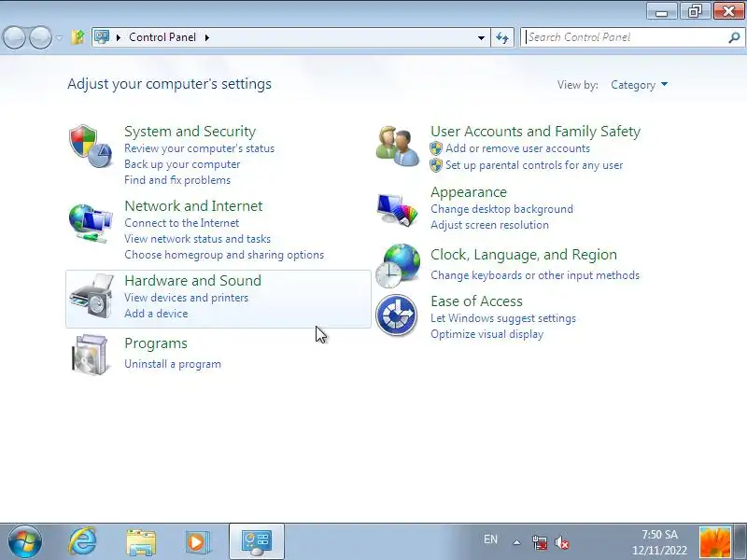
Task: Open System and Security heading
Action: [190, 132]
